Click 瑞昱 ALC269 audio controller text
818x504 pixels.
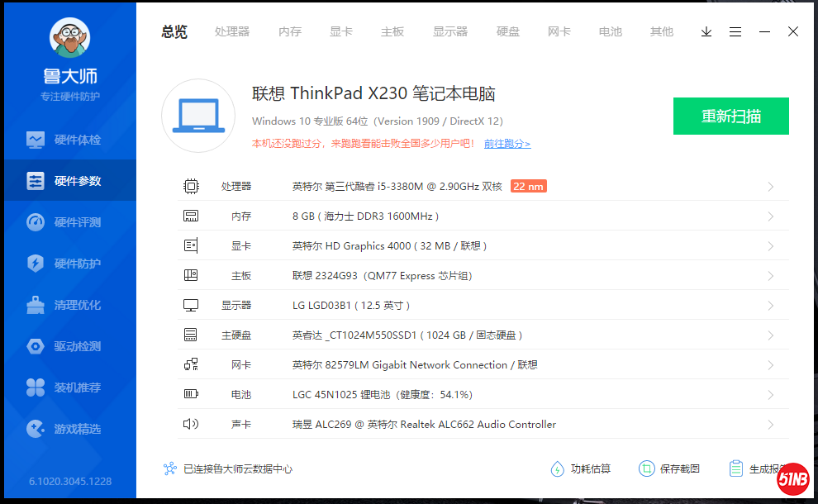424,424
